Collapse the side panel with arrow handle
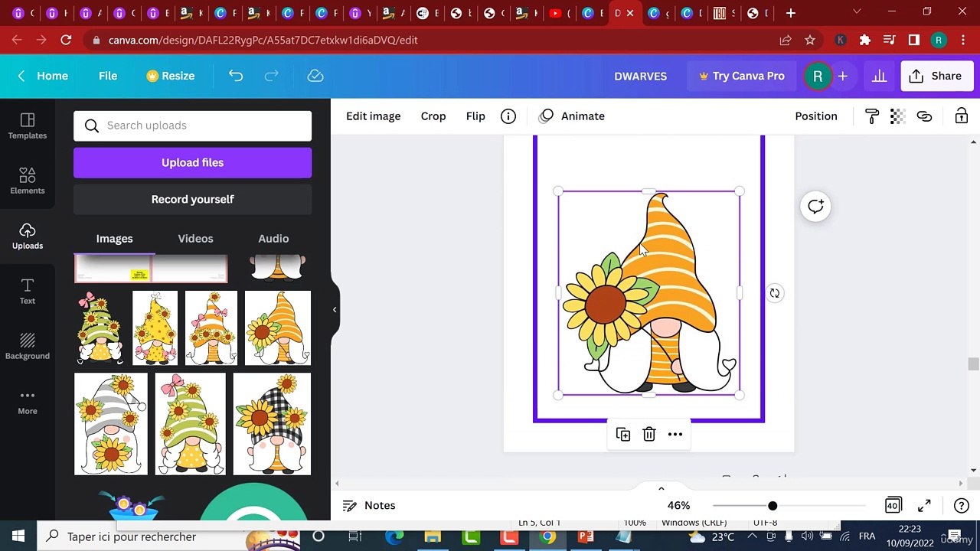This screenshot has width=980, height=551. coord(335,309)
